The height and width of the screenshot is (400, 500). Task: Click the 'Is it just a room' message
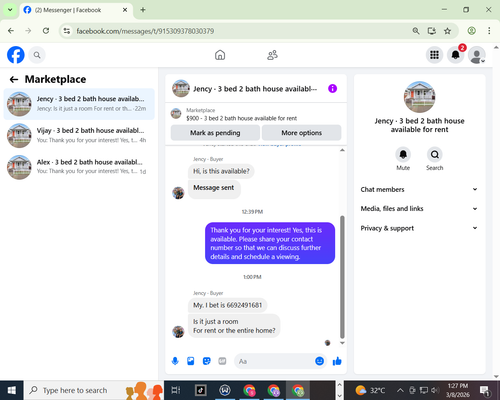click(x=234, y=326)
